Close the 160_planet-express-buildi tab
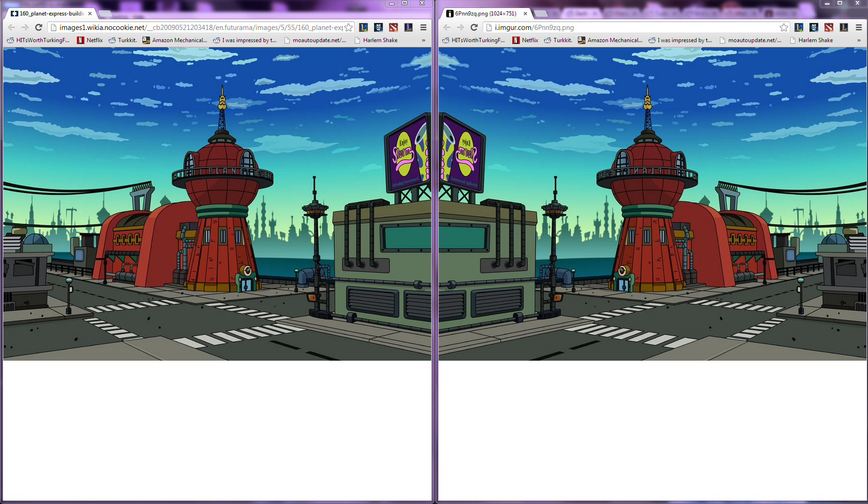The image size is (868, 504). (x=90, y=14)
